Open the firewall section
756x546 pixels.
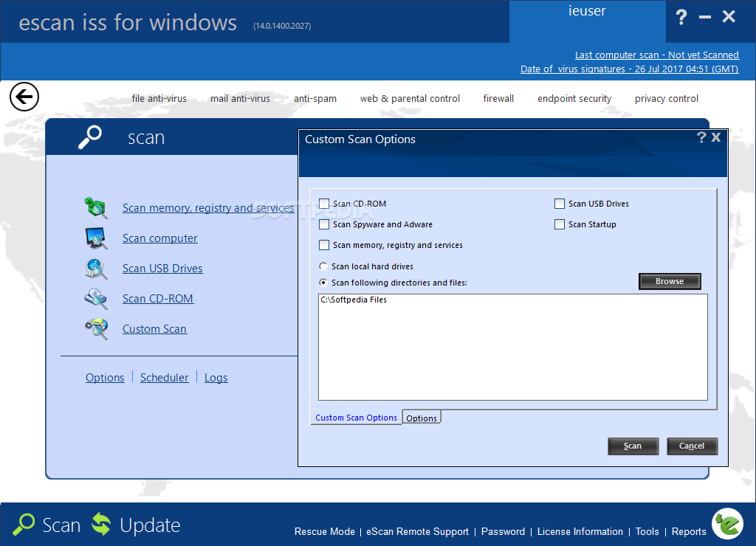(498, 98)
